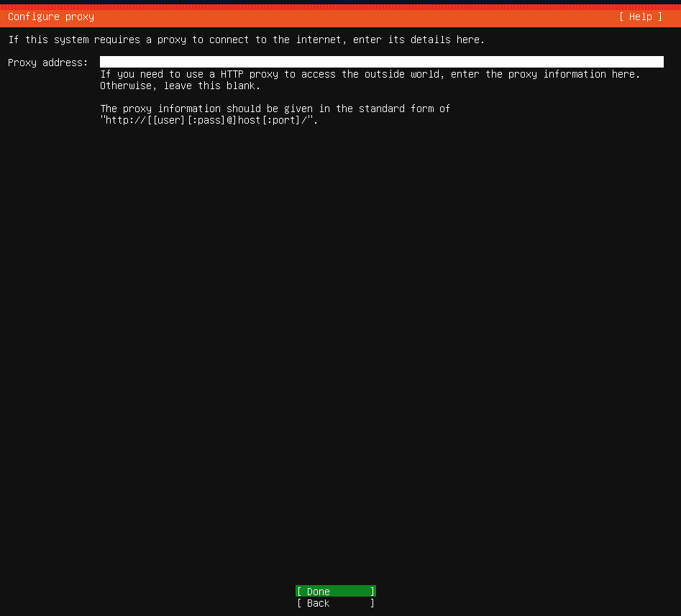The height and width of the screenshot is (616, 681).
Task: Click the 'Proxy address:' label
Action: 47,63
